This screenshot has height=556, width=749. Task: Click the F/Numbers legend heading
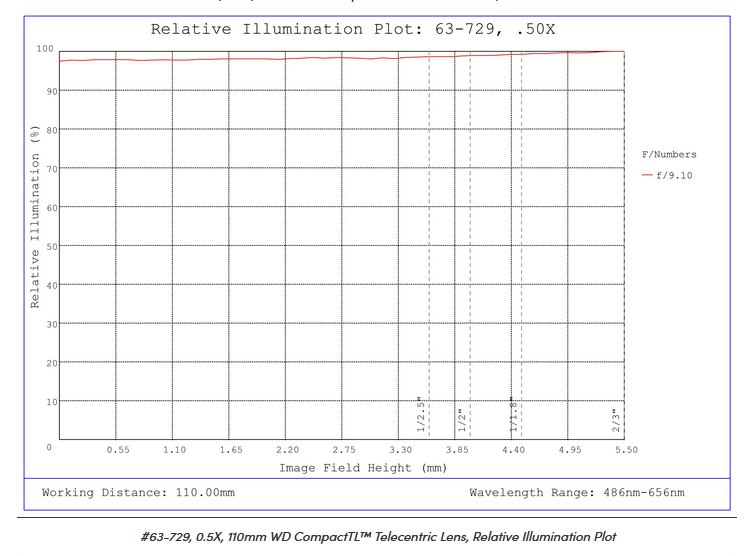[669, 154]
